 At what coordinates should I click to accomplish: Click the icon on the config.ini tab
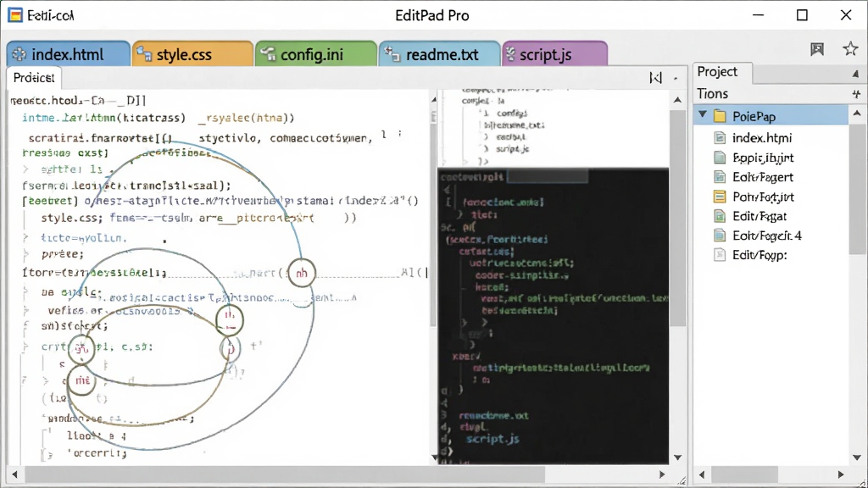click(x=269, y=54)
